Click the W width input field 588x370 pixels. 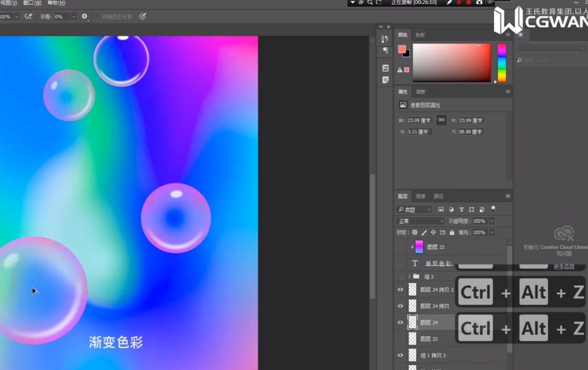tap(419, 120)
